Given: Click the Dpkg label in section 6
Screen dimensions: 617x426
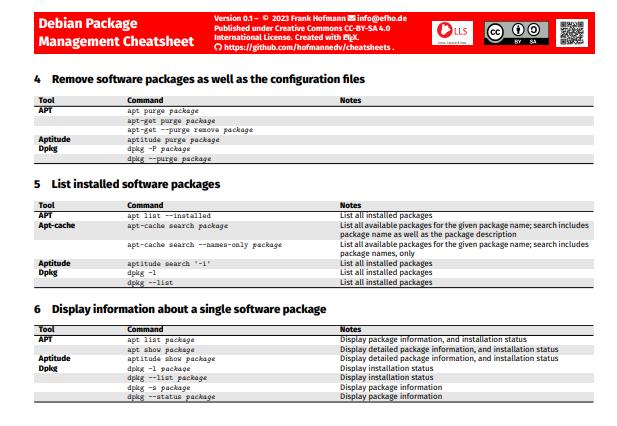Looking at the screenshot, I should tap(48, 369).
